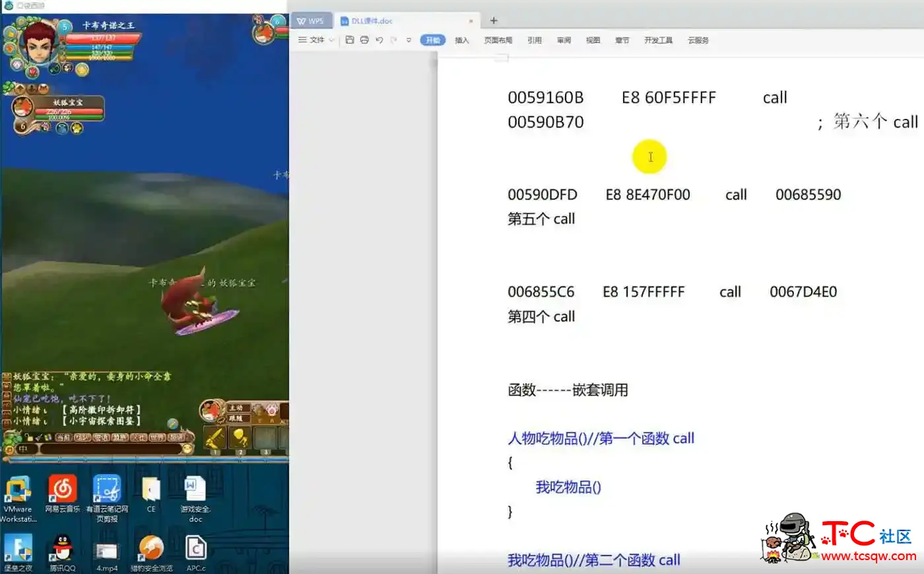Click the round globe icon above chat tabs

click(x=173, y=423)
